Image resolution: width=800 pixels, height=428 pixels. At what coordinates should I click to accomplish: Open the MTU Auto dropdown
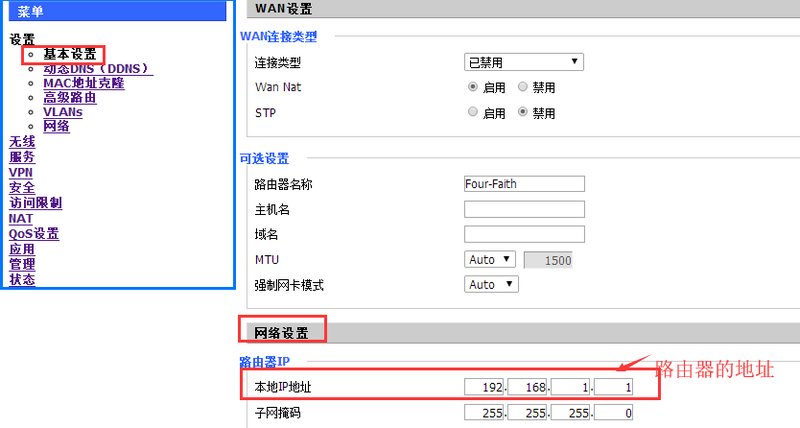click(490, 259)
